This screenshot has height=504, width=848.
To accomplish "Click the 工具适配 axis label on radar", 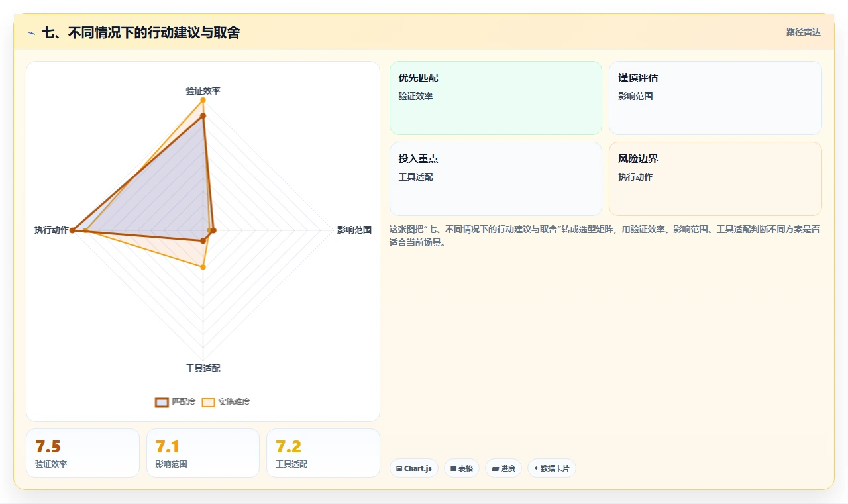I will point(203,368).
